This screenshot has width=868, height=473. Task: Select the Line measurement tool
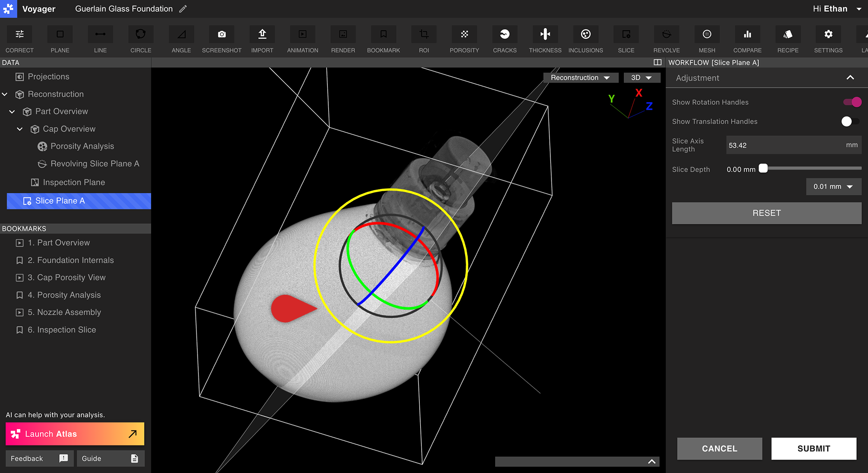point(101,40)
